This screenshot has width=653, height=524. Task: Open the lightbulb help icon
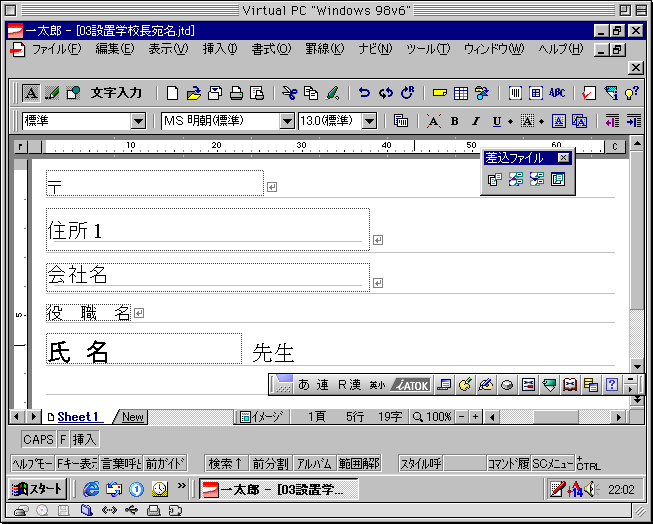(x=632, y=92)
